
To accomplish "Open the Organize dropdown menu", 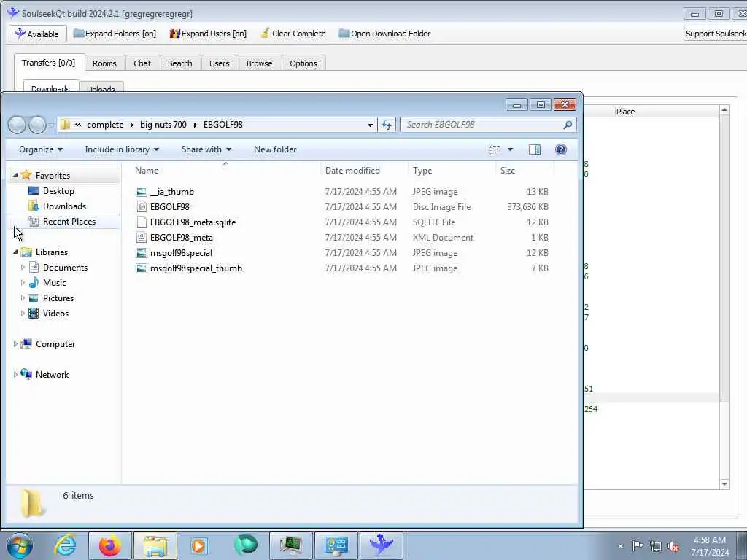I will (41, 149).
